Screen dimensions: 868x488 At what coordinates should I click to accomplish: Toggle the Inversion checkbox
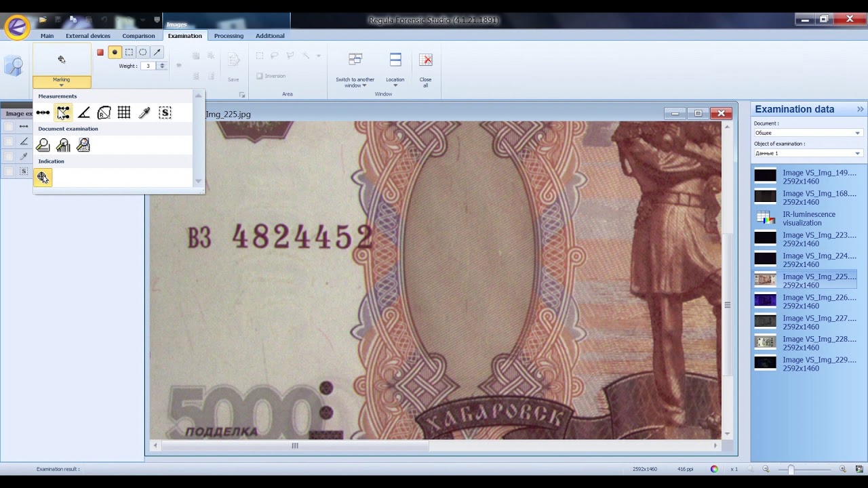[x=260, y=76]
